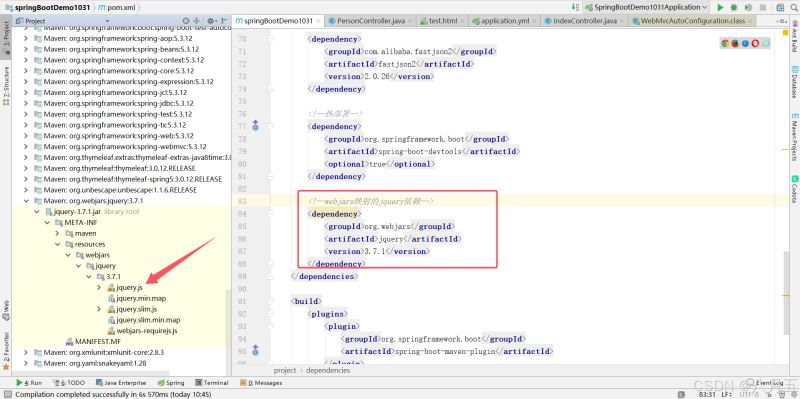Viewport: 800px width, 399px height.
Task: Open in Opera browser icon in editor
Action: [755, 43]
